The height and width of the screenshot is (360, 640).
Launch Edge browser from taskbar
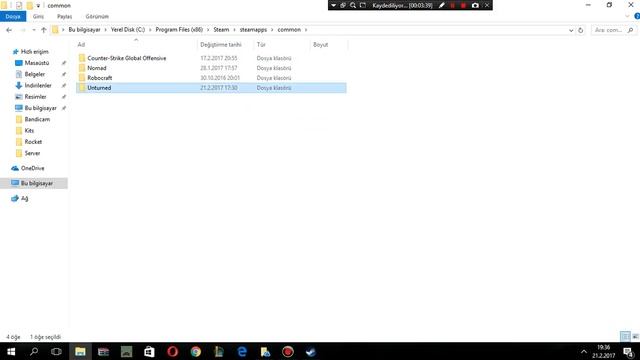pyautogui.click(x=242, y=351)
